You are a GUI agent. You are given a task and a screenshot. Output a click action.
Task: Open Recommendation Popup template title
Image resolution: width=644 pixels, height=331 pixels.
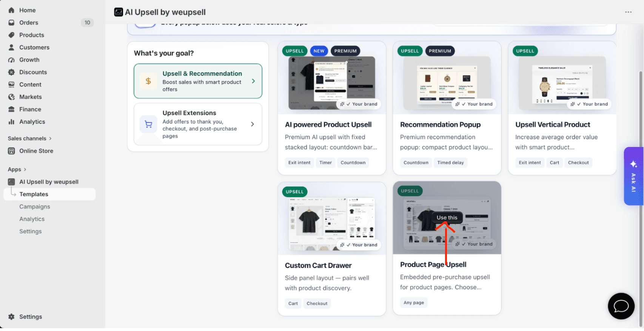pyautogui.click(x=440, y=125)
